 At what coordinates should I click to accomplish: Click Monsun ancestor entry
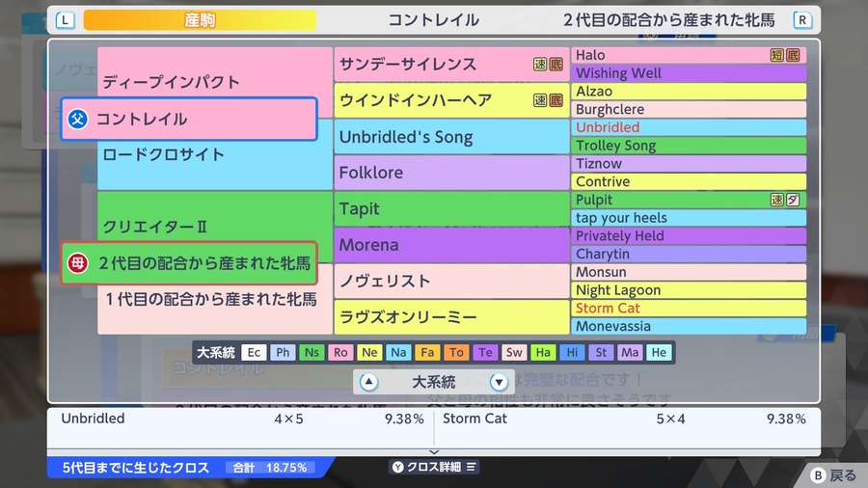[x=689, y=272]
